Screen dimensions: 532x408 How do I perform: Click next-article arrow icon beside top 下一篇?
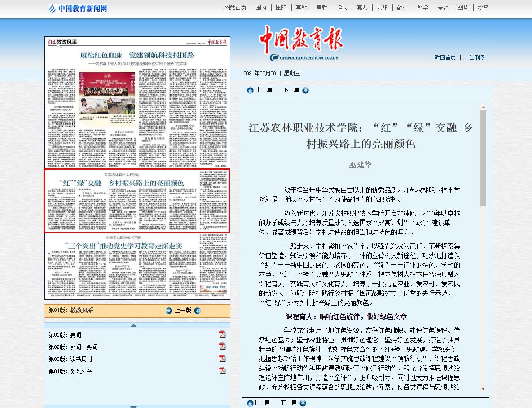click(305, 90)
